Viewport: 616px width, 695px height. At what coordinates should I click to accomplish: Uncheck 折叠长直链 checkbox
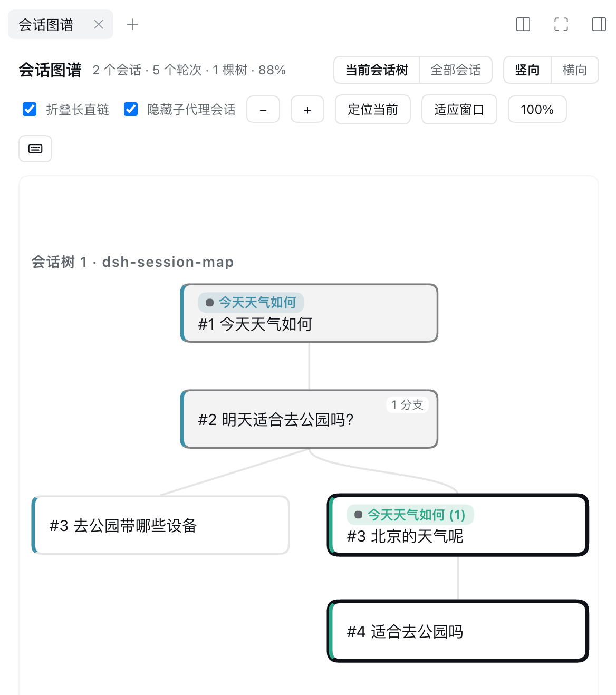coord(30,109)
